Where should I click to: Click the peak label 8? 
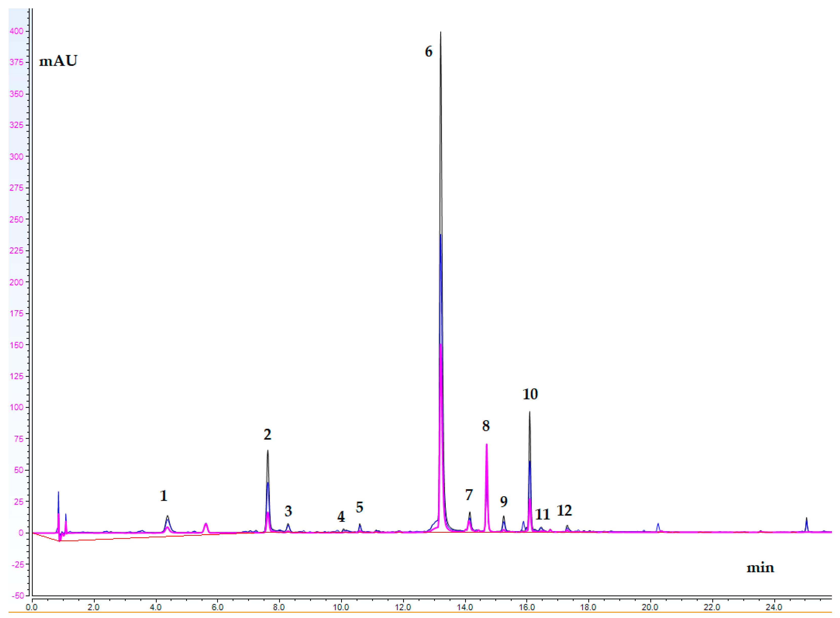click(x=486, y=426)
